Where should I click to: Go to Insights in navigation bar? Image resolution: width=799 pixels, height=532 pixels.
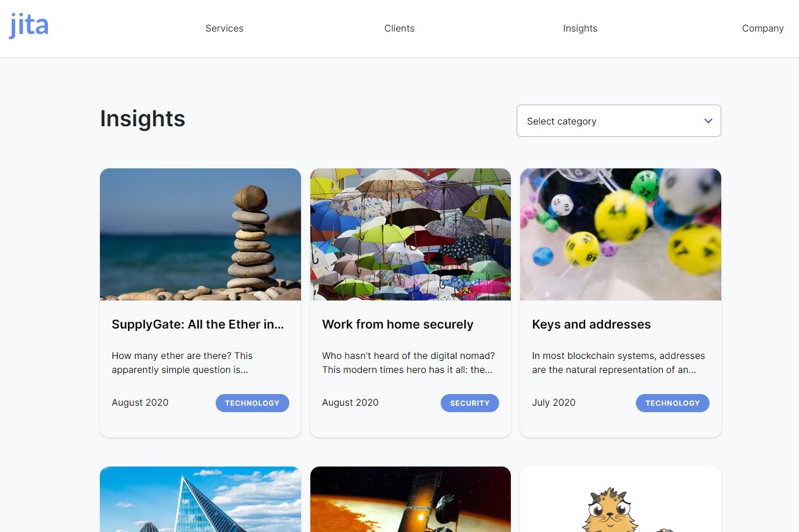pos(580,28)
